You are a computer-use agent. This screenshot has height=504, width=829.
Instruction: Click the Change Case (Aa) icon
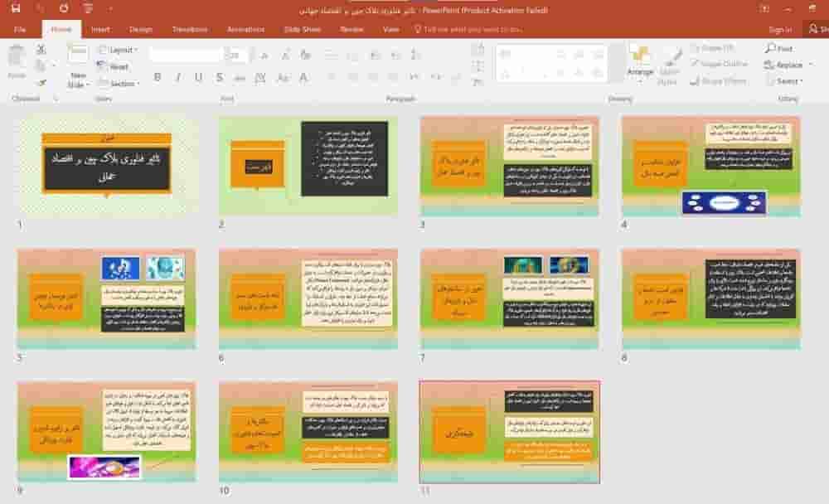click(283, 78)
